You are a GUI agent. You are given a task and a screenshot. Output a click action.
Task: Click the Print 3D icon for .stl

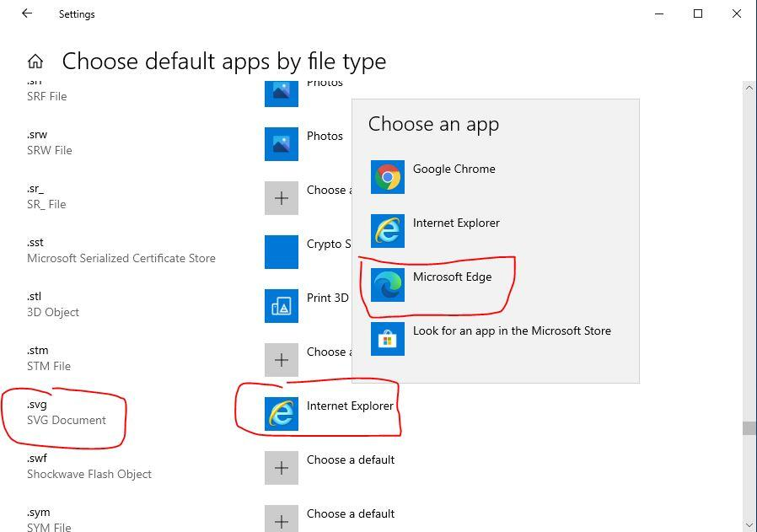[x=282, y=306]
